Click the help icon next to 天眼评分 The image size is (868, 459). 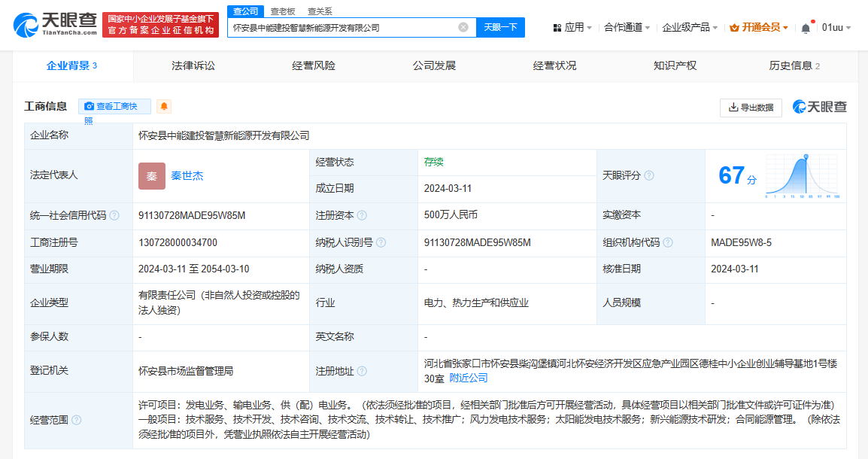(649, 175)
